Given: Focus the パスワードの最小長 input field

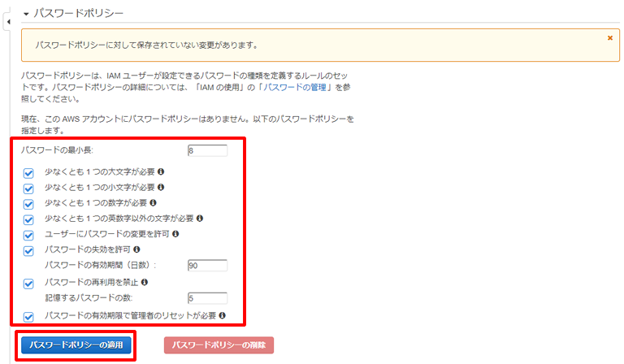Looking at the screenshot, I should pyautogui.click(x=207, y=150).
